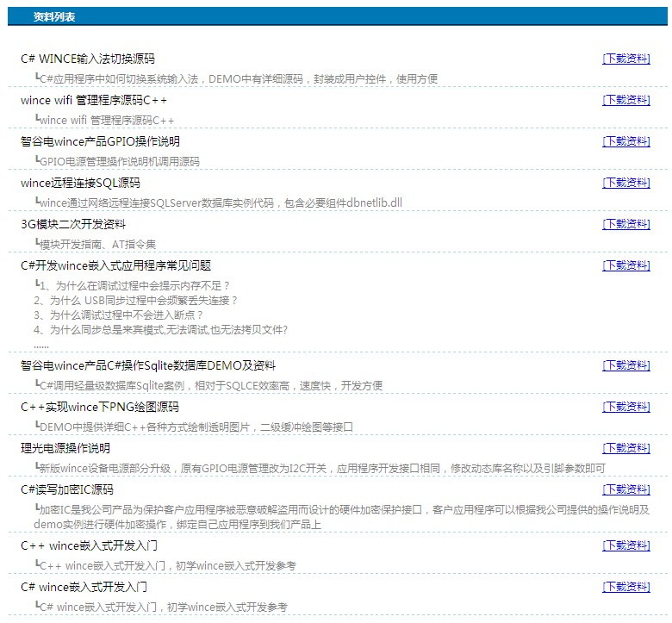
Task: Download 3G模块二次开发资料 resource
Action: tap(626, 224)
